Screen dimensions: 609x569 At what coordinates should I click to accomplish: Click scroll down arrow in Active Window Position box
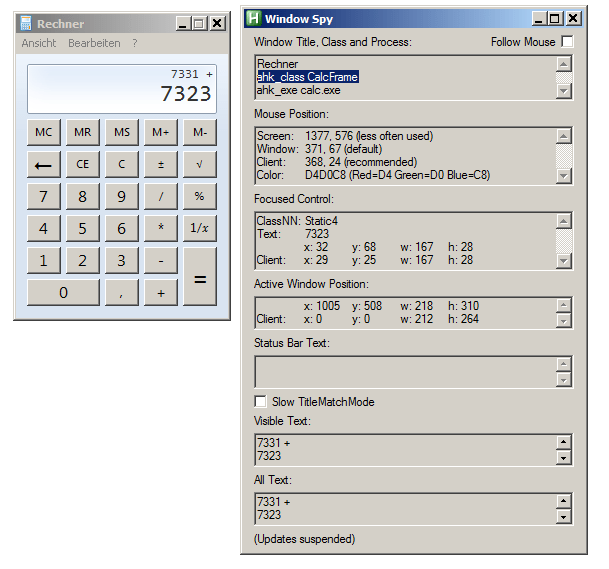(x=564, y=320)
